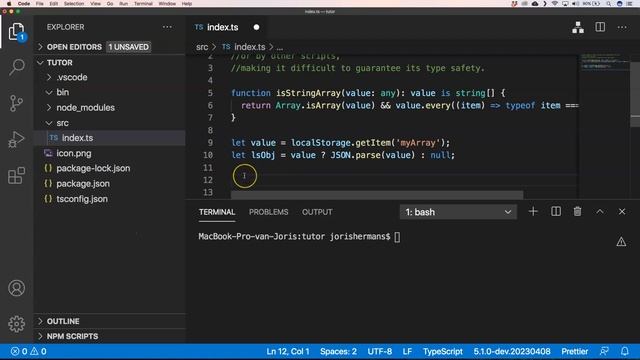640x360 pixels.
Task: Click the source control graph icon in editor toolbar
Action: pos(578,27)
